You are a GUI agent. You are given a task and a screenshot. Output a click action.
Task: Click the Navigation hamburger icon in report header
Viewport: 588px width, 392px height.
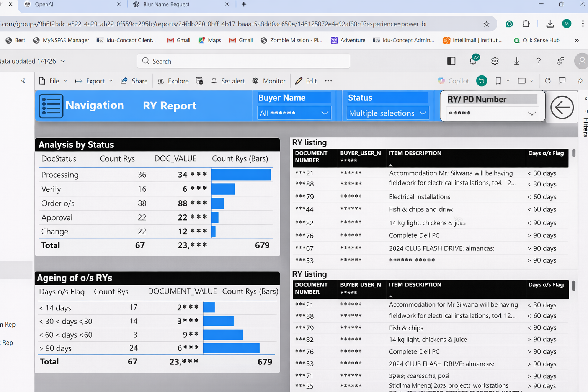51,106
